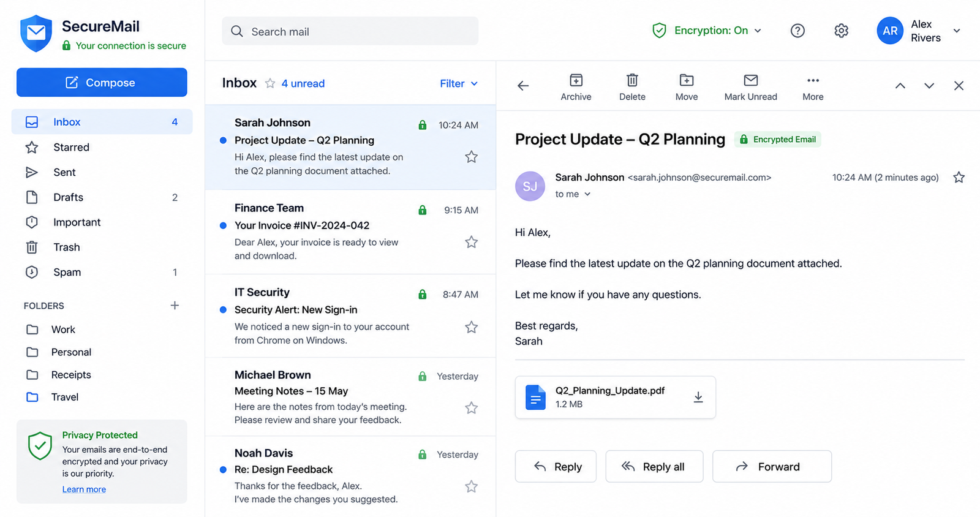Click the SJ sender avatar
Viewport: 980px width, 517px height.
click(530, 186)
